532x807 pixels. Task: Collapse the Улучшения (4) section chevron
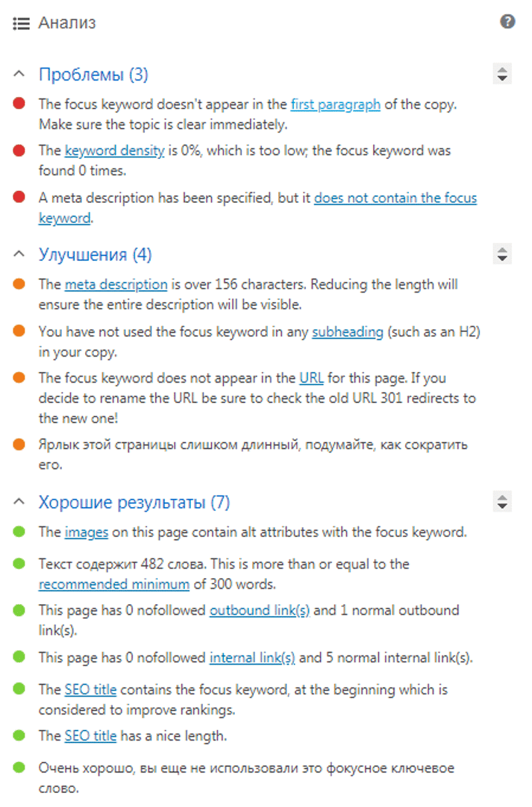(x=19, y=253)
